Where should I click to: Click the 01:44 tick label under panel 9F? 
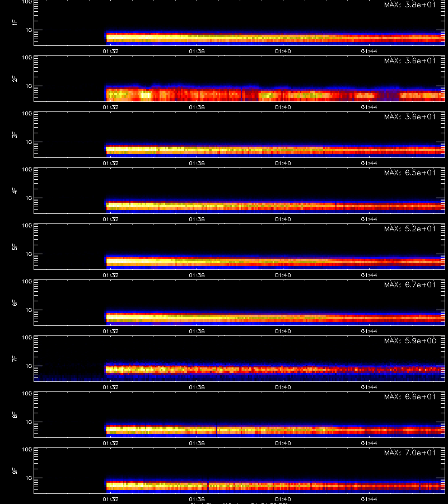coord(369,499)
